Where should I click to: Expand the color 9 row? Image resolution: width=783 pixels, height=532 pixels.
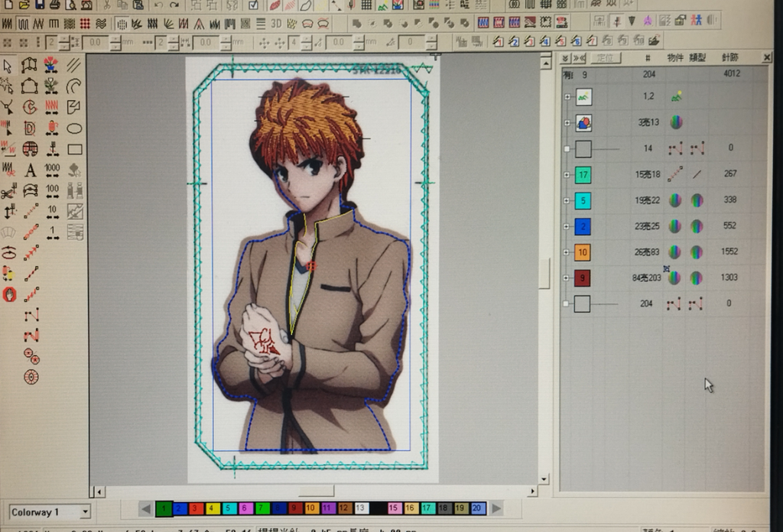[567, 278]
